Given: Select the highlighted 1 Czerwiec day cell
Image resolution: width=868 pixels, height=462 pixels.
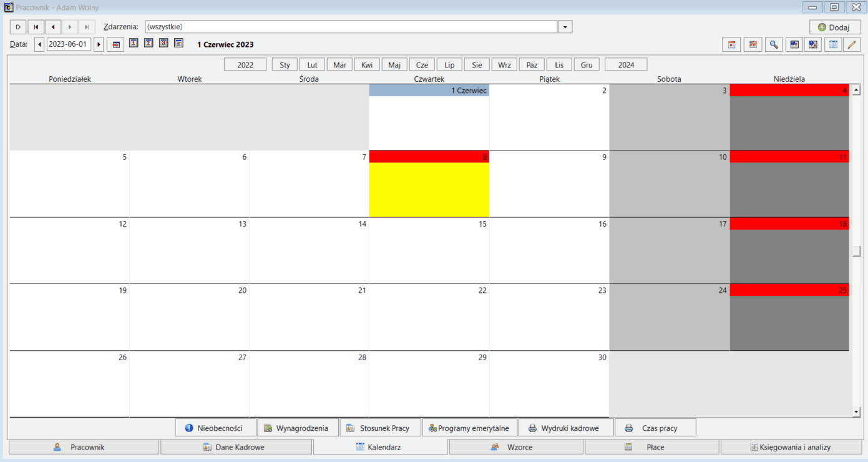Looking at the screenshot, I should [429, 117].
